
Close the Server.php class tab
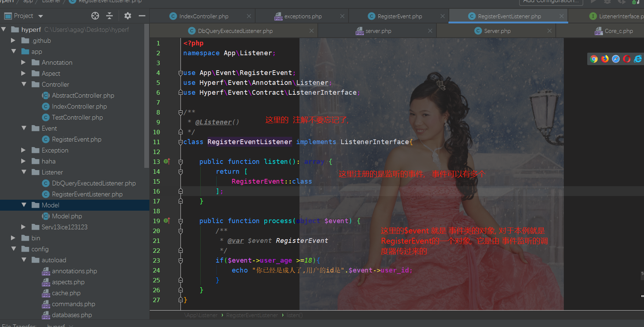click(550, 31)
